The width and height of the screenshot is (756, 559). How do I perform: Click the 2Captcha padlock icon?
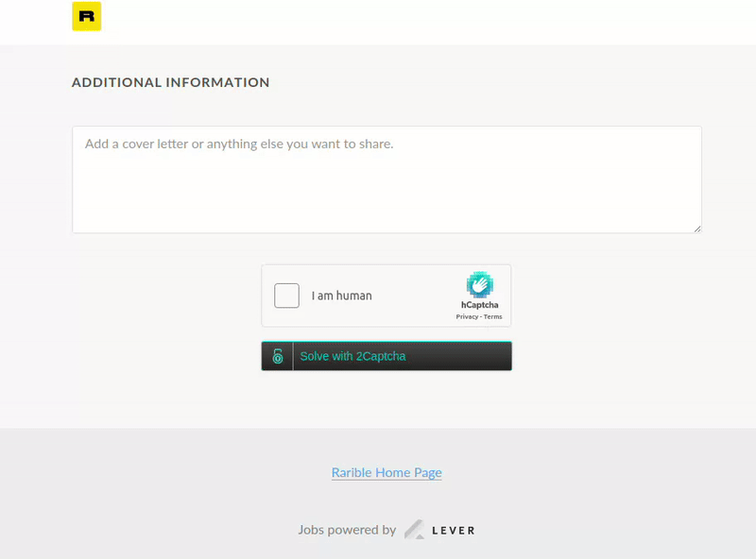[278, 356]
